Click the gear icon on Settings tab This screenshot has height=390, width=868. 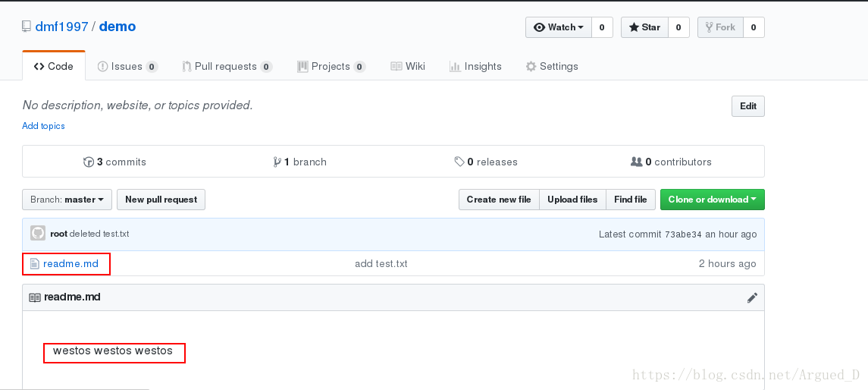click(531, 67)
